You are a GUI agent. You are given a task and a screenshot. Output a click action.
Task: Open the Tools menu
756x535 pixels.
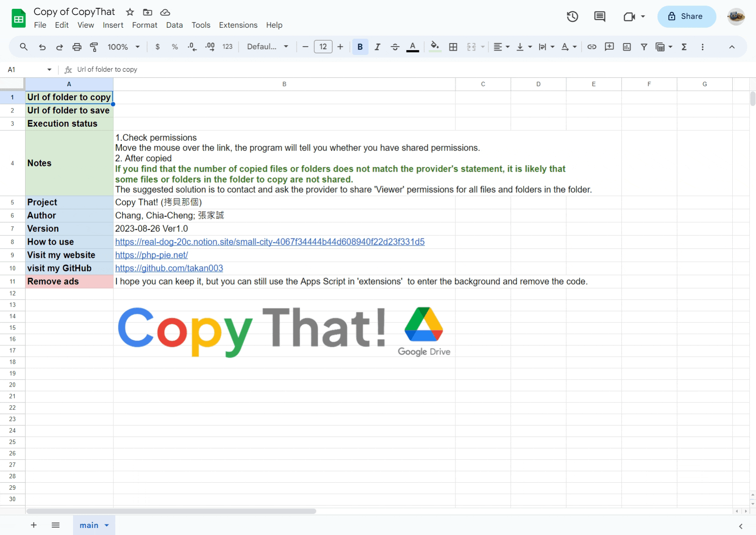[201, 25]
